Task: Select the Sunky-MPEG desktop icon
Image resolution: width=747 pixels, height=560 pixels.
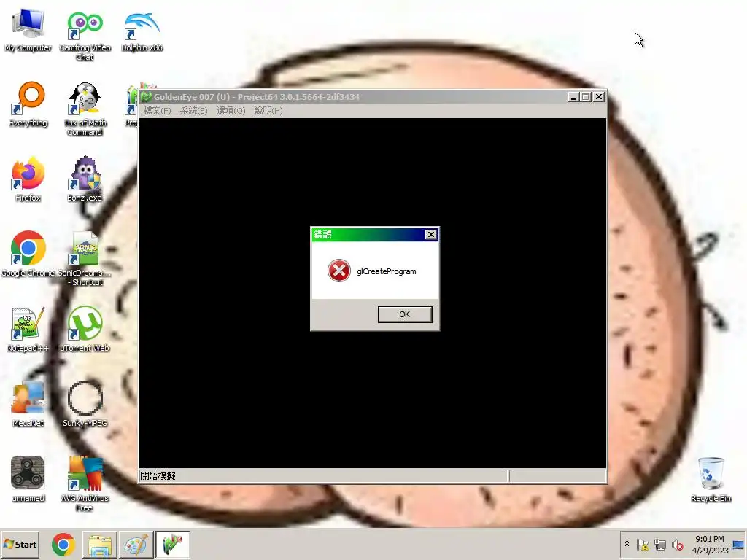Action: pos(85,405)
